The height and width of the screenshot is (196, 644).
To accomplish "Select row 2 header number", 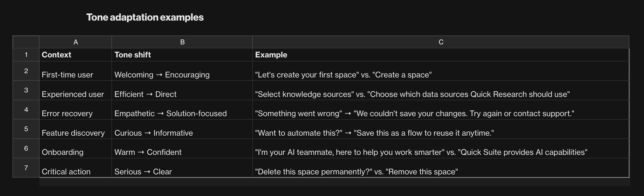I will pyautogui.click(x=26, y=71).
